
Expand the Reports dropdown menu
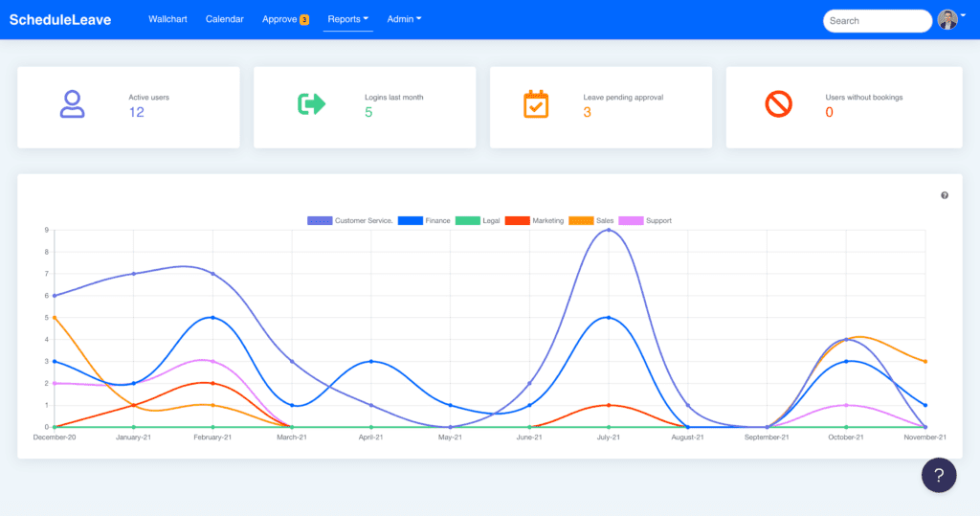(347, 19)
